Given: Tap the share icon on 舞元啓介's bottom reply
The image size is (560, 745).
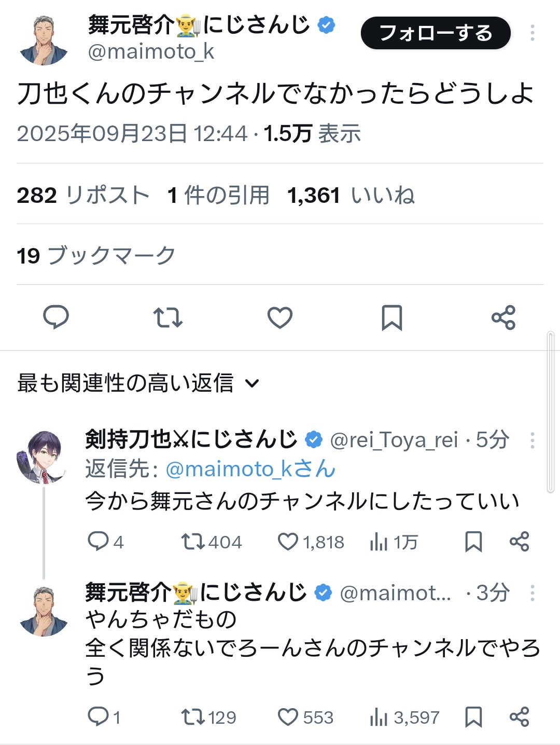Looking at the screenshot, I should (519, 717).
